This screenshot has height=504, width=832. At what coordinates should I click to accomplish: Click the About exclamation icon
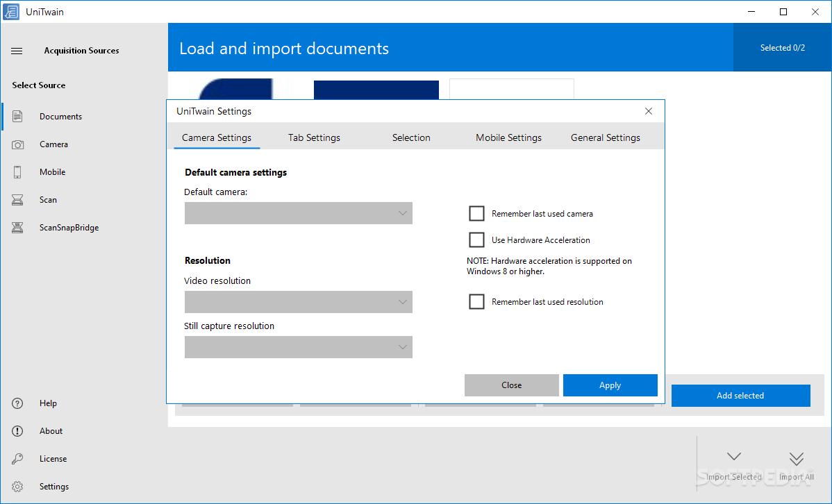click(x=17, y=431)
